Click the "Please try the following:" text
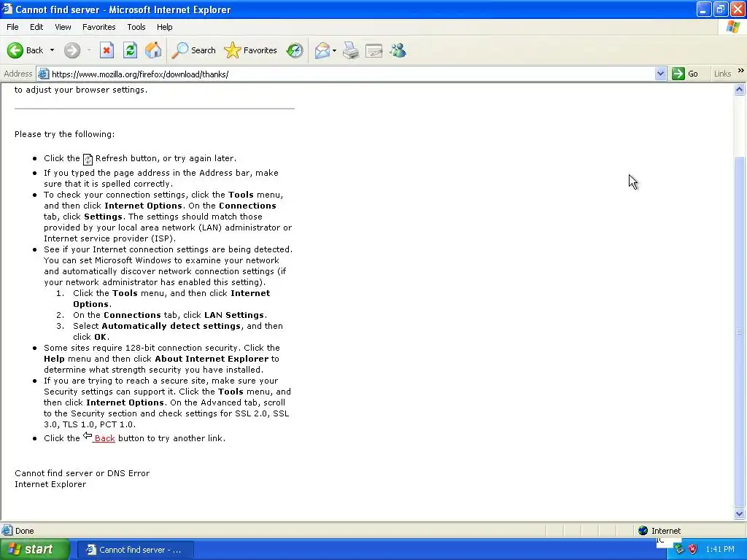The width and height of the screenshot is (747, 560). (64, 134)
